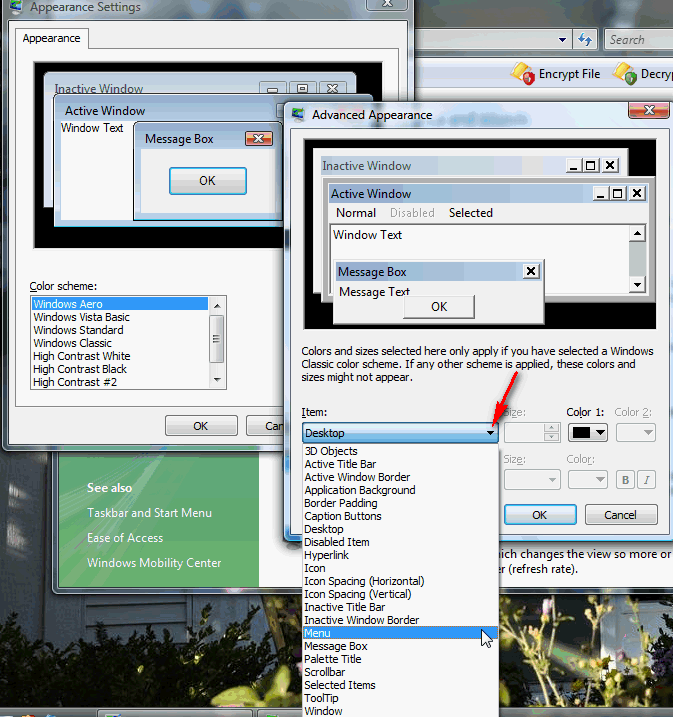
Task: Open the font Color dropdown
Action: pos(588,480)
